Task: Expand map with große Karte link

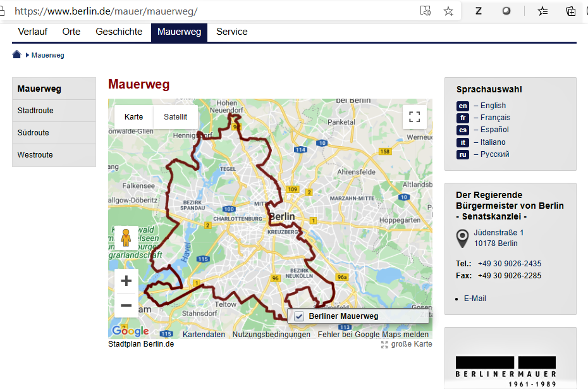Action: pyautogui.click(x=411, y=344)
